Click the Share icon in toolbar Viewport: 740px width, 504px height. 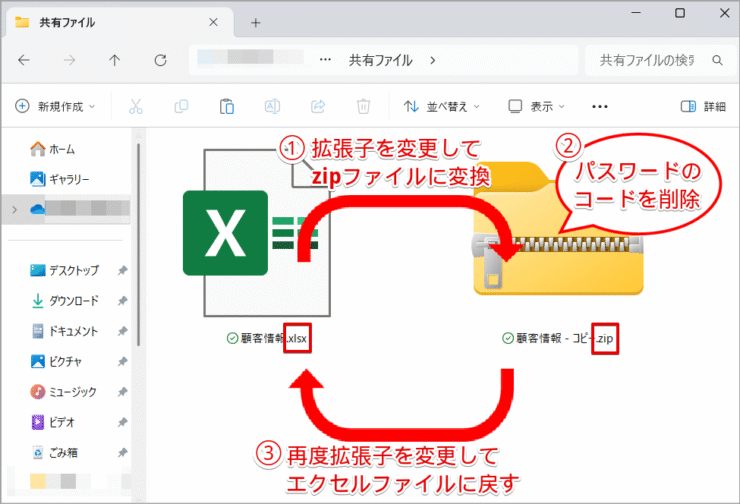click(318, 107)
